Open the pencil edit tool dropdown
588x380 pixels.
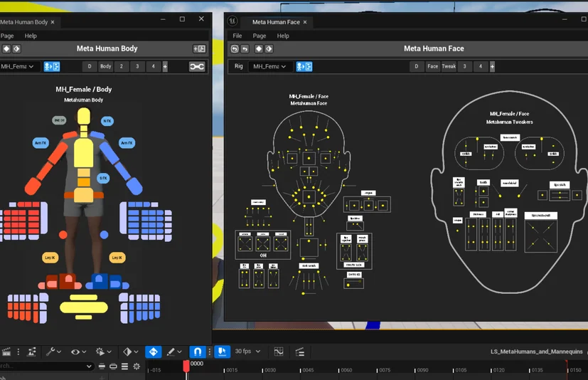point(174,352)
